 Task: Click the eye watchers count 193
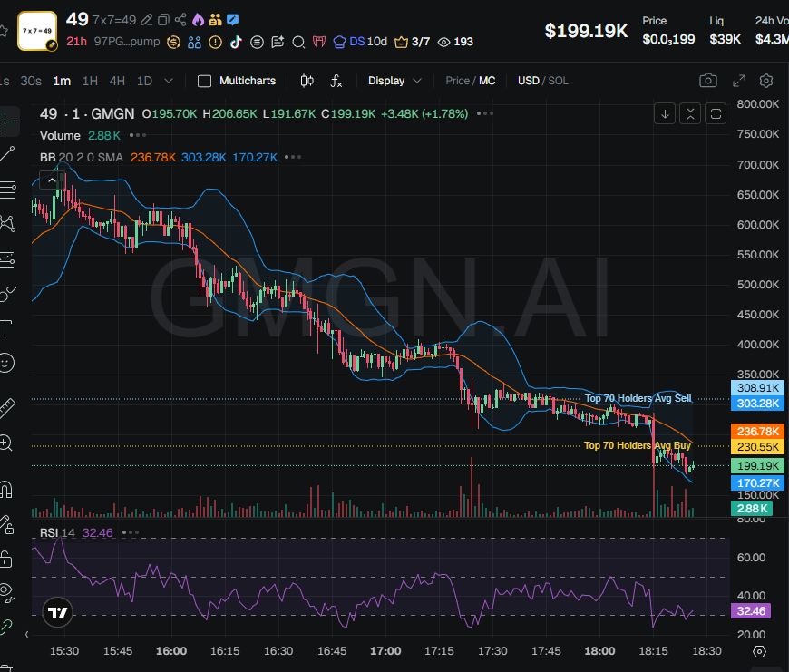tap(455, 42)
